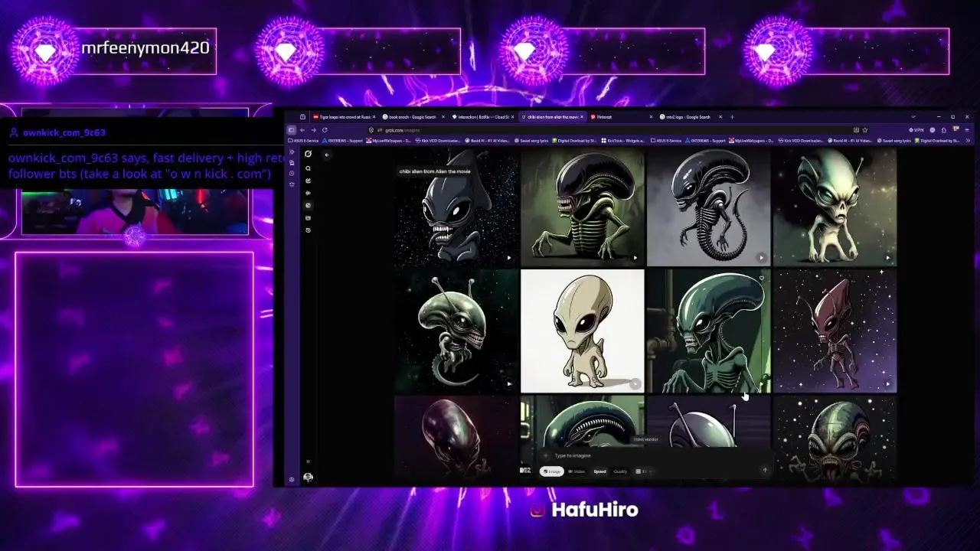Play video icon on the pale skull-faced alien

pyautogui.click(x=887, y=258)
